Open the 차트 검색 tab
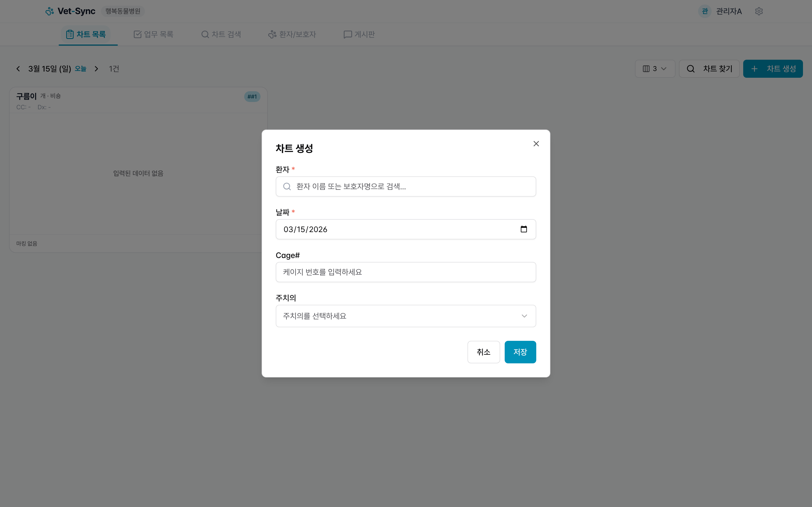 tap(221, 34)
